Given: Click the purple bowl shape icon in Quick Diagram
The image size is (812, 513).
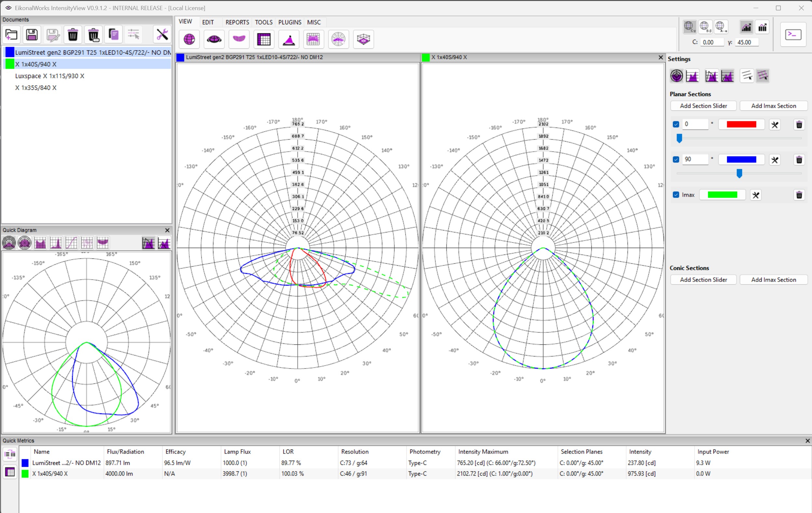Looking at the screenshot, I should click(x=102, y=243).
